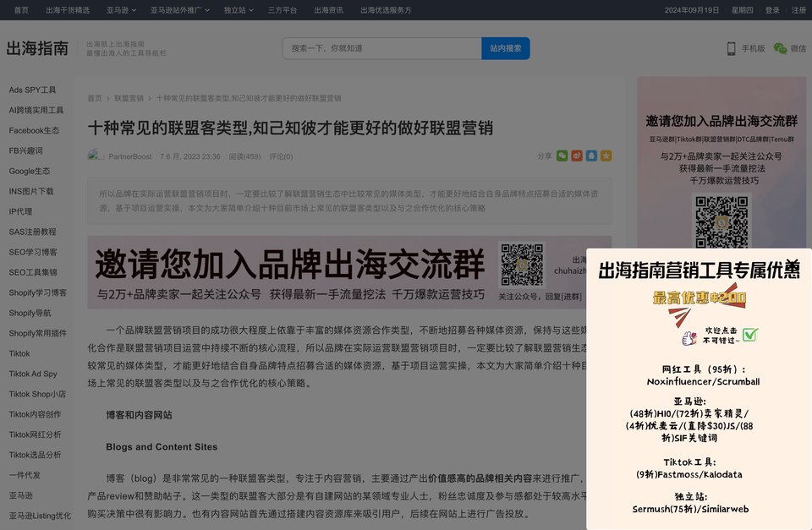This screenshot has height=530, width=812.
Task: Open the 出海资讯 menu item
Action: [328, 10]
